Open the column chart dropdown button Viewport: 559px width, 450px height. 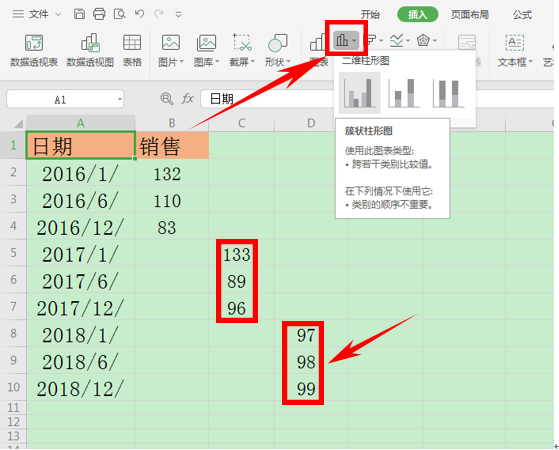(x=346, y=40)
